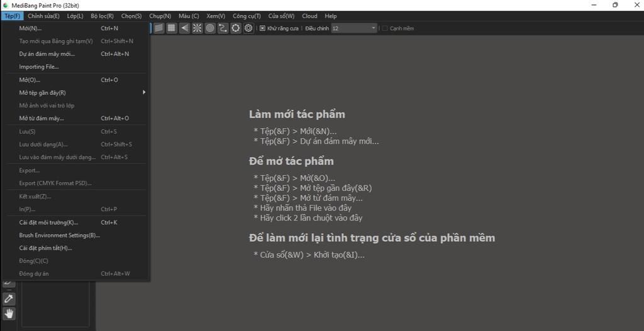
Task: Select the Vanishing point snap icon
Action: 184,28
